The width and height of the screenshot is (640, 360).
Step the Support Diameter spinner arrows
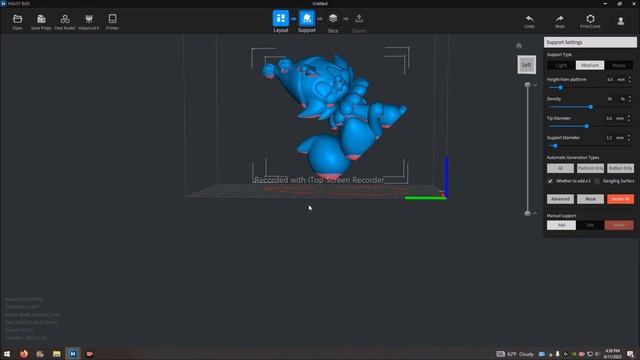click(629, 138)
